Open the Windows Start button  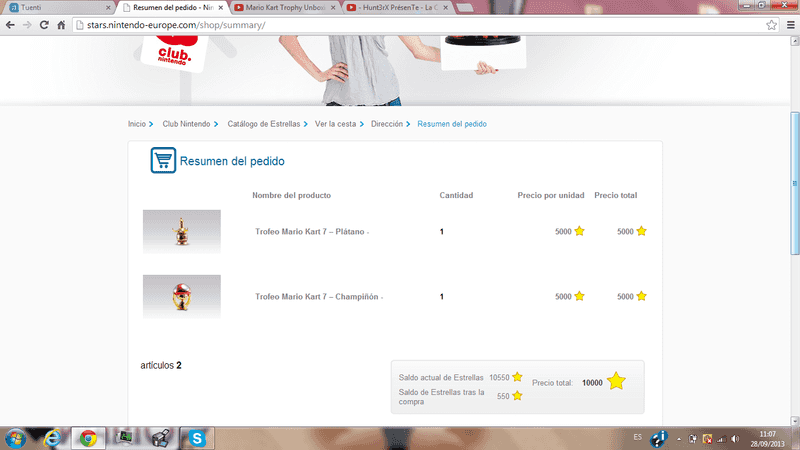15,438
